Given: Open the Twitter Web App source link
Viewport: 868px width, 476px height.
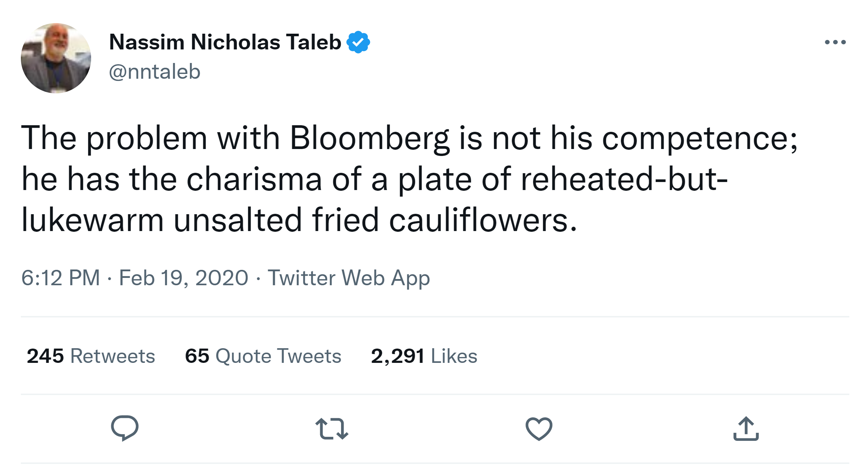Looking at the screenshot, I should (x=348, y=278).
